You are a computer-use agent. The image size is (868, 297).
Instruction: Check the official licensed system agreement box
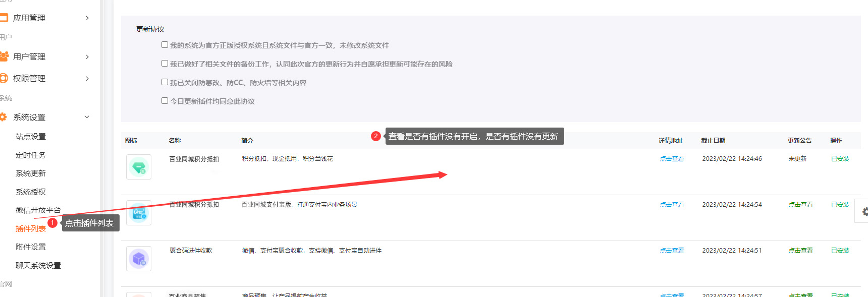(165, 45)
